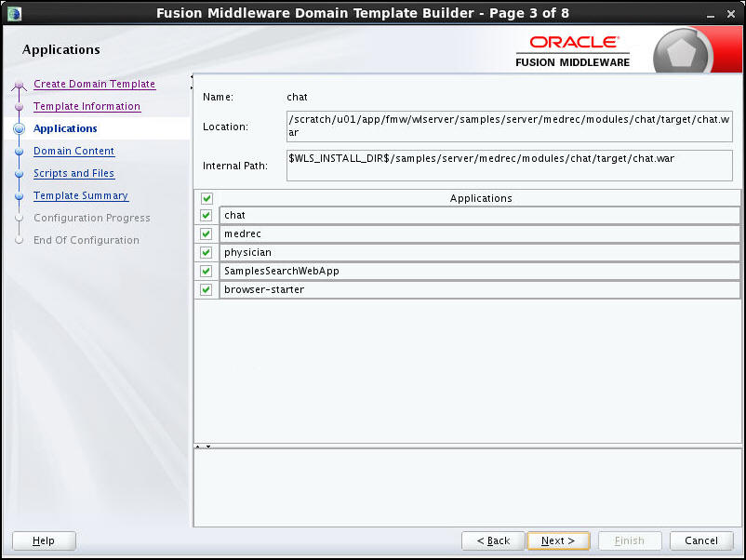The height and width of the screenshot is (560, 746).
Task: Navigate to the Template Information step
Action: click(87, 106)
